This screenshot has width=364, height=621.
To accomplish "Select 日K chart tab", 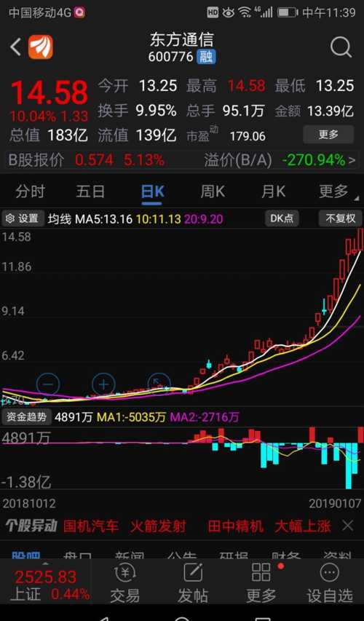I will tap(152, 191).
